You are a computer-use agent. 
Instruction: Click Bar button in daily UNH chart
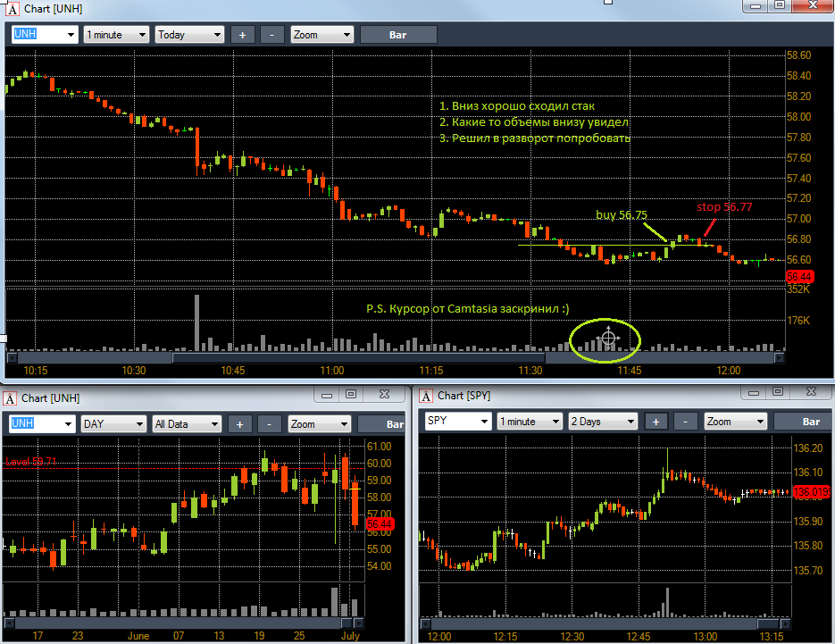382,424
